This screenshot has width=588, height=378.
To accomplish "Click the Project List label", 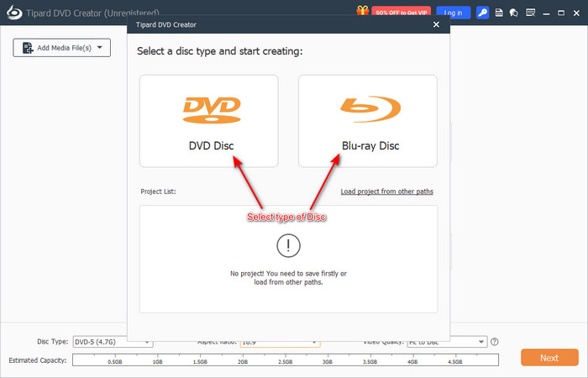I will pos(158,192).
